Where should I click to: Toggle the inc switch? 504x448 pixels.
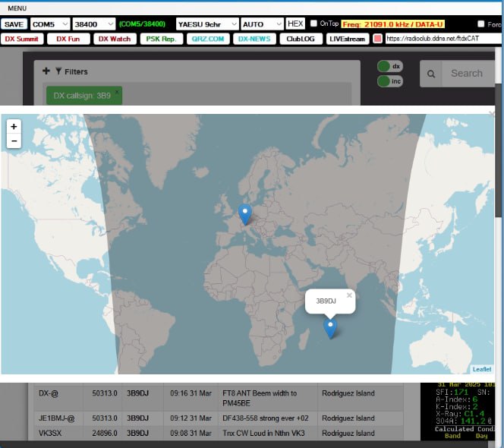(389, 81)
